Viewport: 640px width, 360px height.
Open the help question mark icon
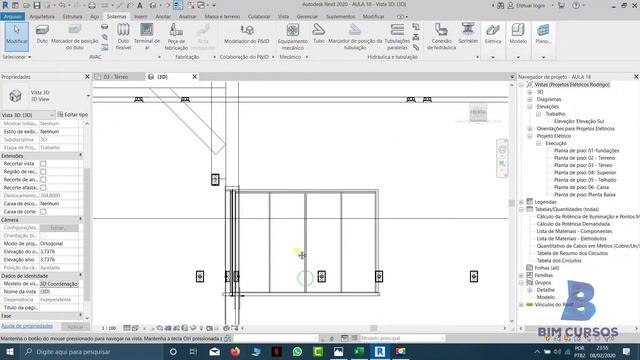[x=576, y=5]
